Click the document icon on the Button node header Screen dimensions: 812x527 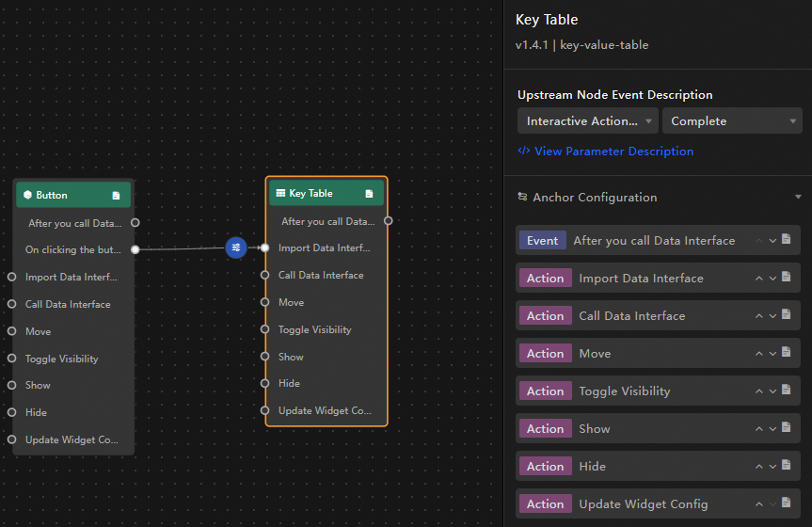pyautogui.click(x=116, y=196)
